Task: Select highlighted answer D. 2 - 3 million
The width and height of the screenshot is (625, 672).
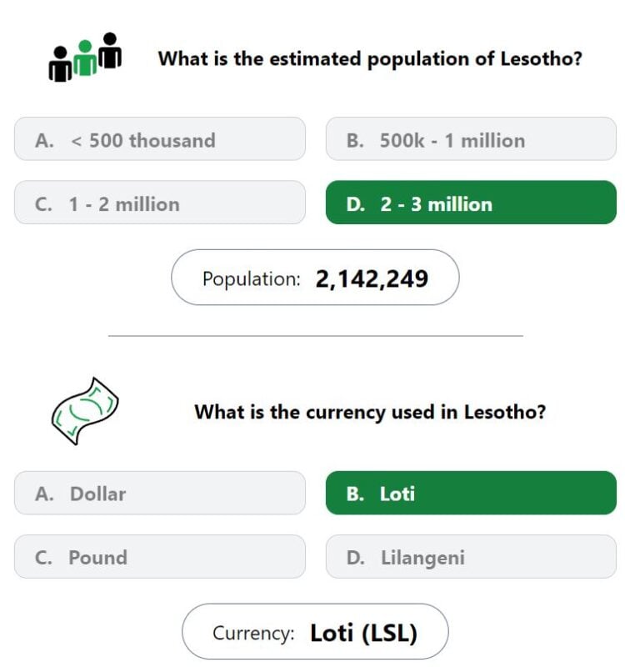Action: [471, 203]
